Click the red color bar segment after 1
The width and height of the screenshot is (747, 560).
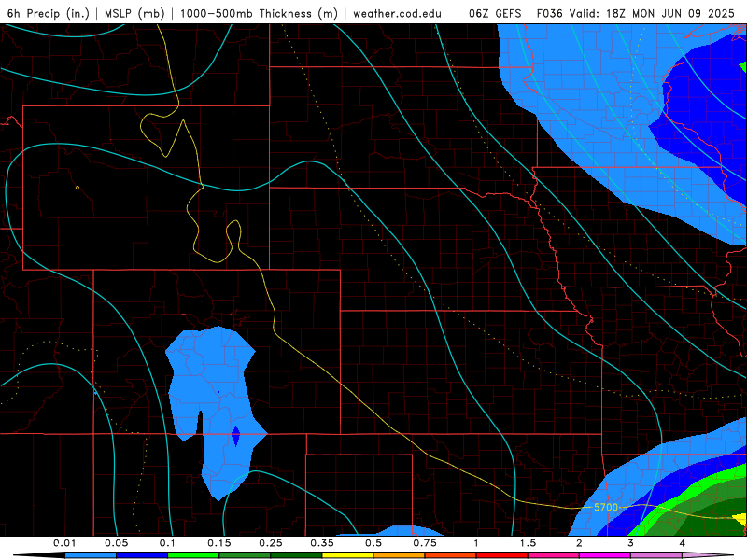502,555
